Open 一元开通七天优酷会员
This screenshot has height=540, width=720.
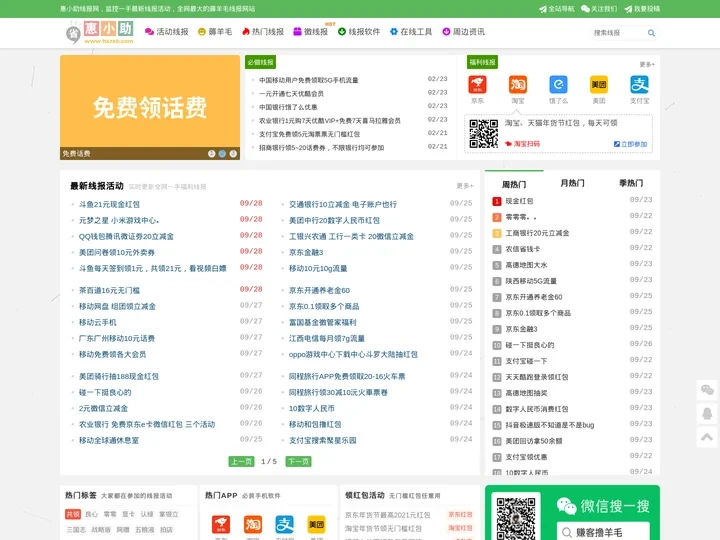pos(291,94)
